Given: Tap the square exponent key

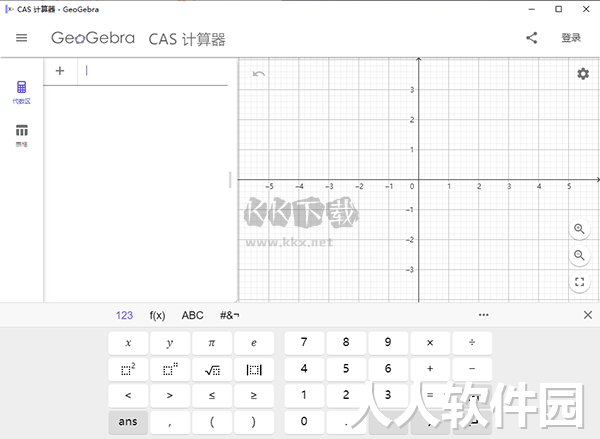Looking at the screenshot, I should (128, 369).
